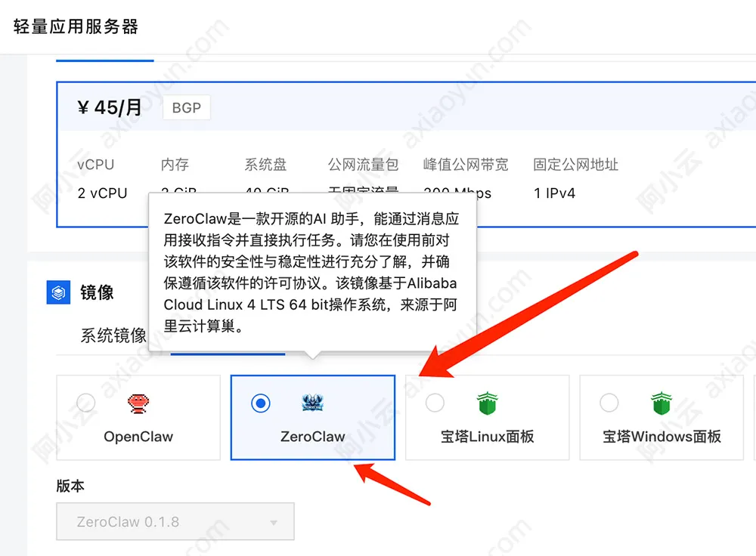Open the ZeroClaw 0.1.8 version dropdown
The height and width of the screenshot is (556, 756).
[175, 521]
